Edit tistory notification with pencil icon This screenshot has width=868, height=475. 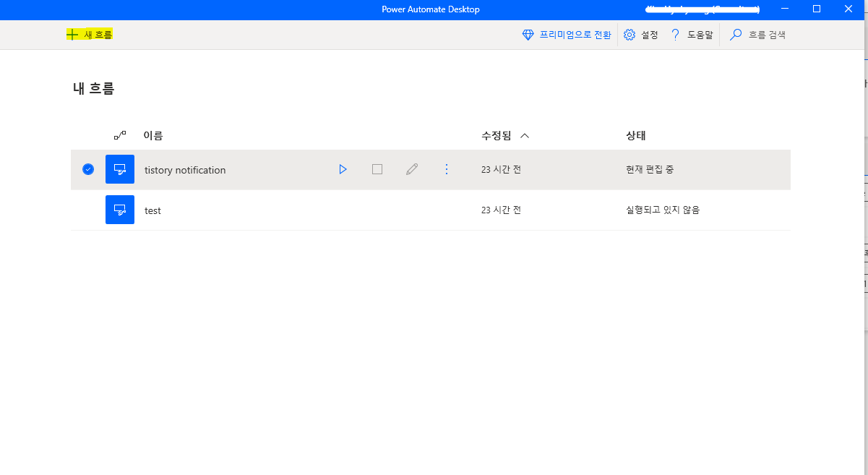click(x=412, y=169)
